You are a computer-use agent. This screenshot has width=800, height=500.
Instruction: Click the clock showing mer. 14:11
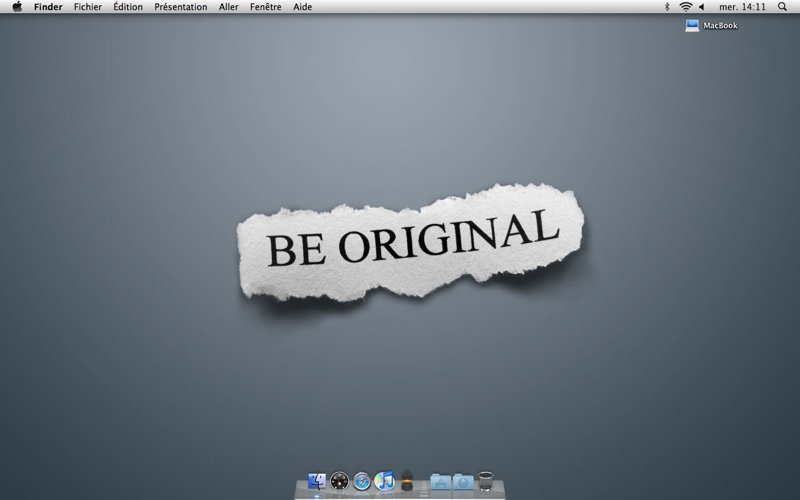coord(742,7)
